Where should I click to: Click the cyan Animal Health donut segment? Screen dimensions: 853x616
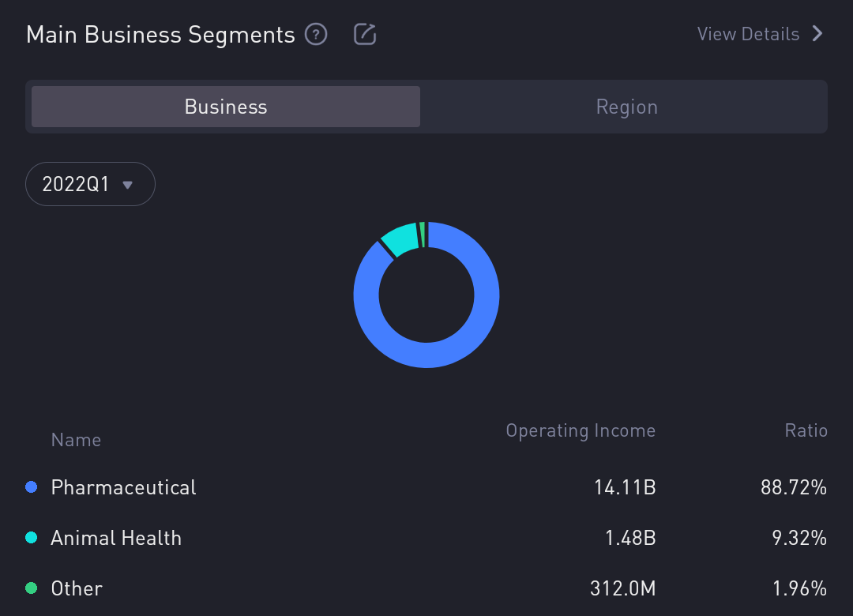coord(400,239)
